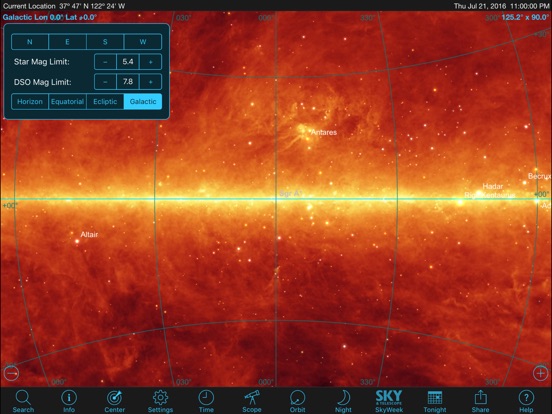
Task: Select the Ecliptic coordinate option
Action: (x=105, y=102)
